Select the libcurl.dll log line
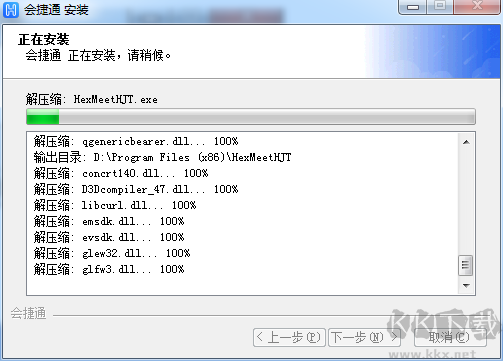 [x=115, y=205]
